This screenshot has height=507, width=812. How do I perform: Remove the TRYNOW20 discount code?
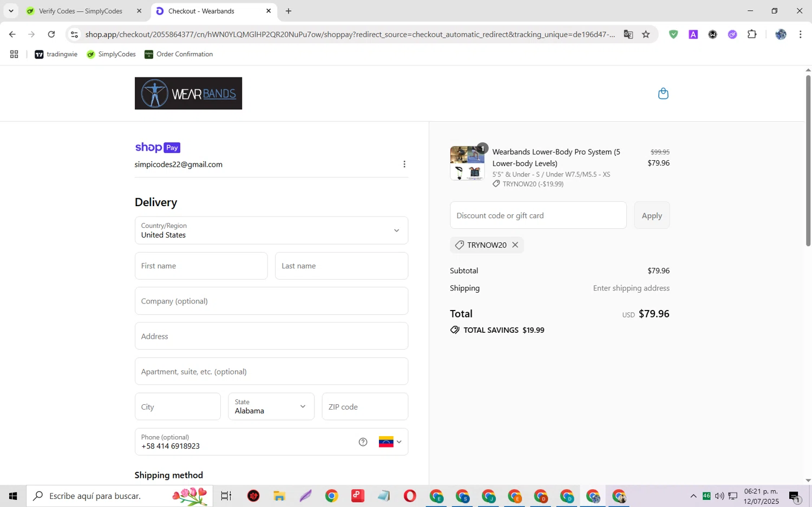(x=515, y=245)
